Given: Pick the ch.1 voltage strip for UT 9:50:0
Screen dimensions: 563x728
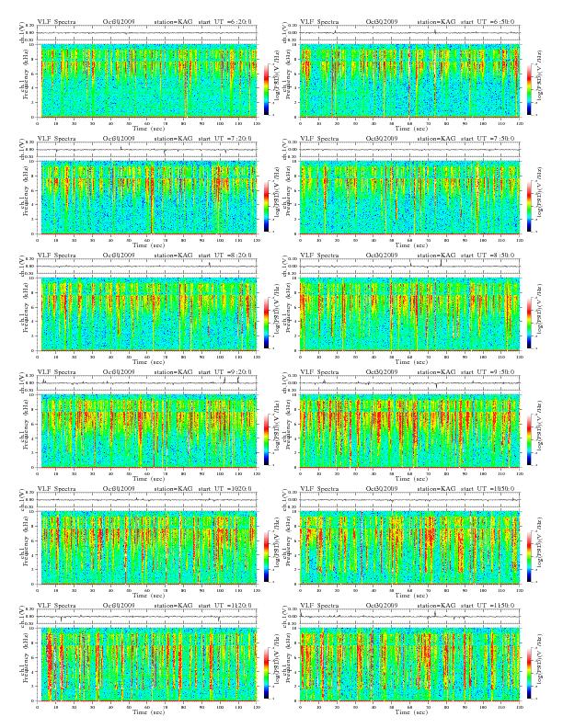Looking at the screenshot, I should coord(409,383).
